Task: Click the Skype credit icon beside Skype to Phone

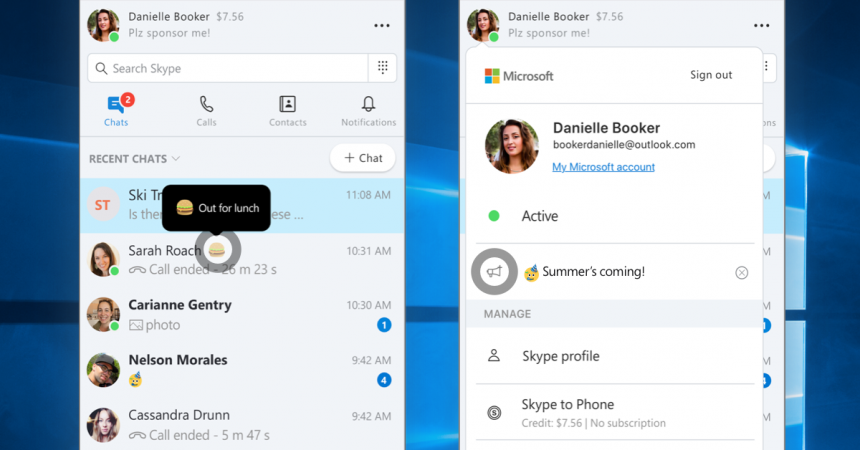Action: [494, 413]
